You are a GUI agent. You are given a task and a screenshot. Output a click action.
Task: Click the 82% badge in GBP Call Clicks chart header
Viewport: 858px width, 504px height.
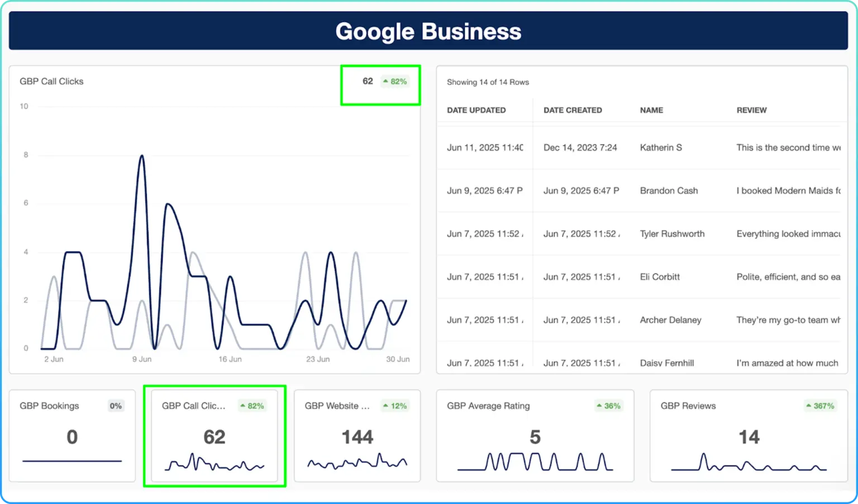pos(395,81)
